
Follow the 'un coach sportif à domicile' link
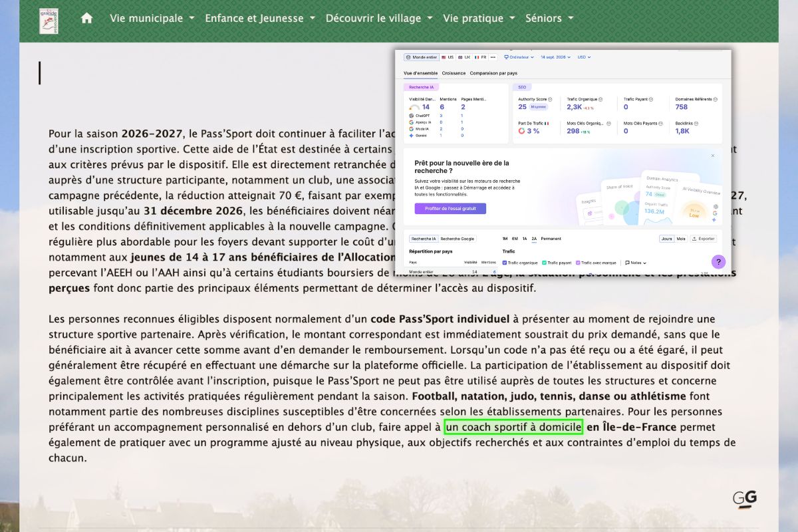(x=514, y=427)
